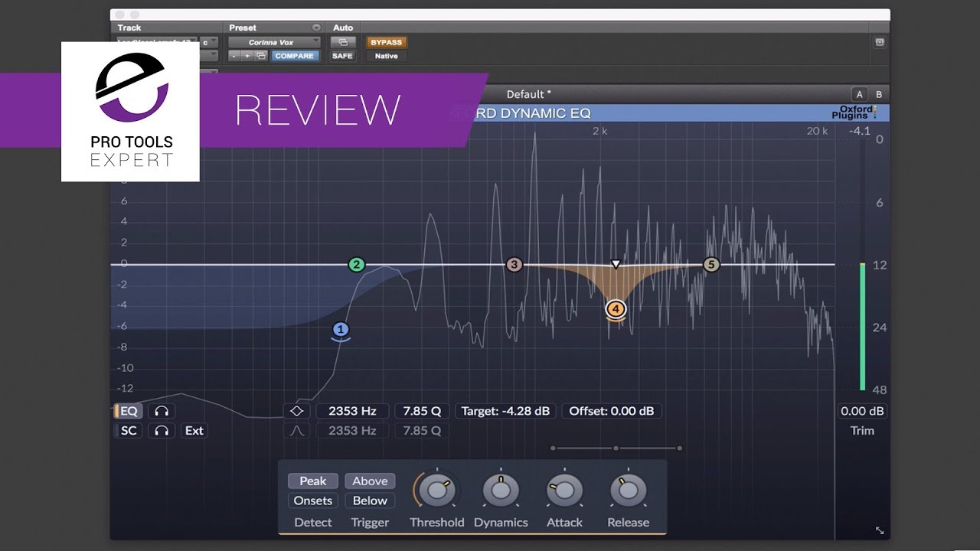The height and width of the screenshot is (551, 980).
Task: Toggle the BYPASS button
Action: (x=386, y=42)
